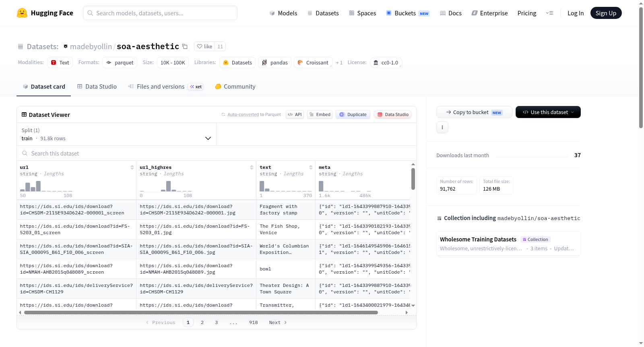Image resolution: width=644 pixels, height=347 pixels.
Task: Jump to page 918 of the table
Action: [x=254, y=322]
